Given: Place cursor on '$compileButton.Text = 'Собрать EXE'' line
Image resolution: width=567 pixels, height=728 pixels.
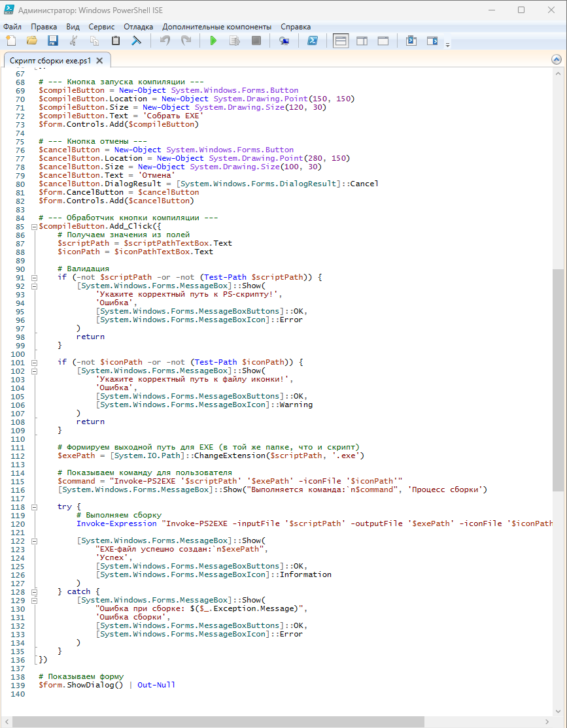Looking at the screenshot, I should coord(121,116).
